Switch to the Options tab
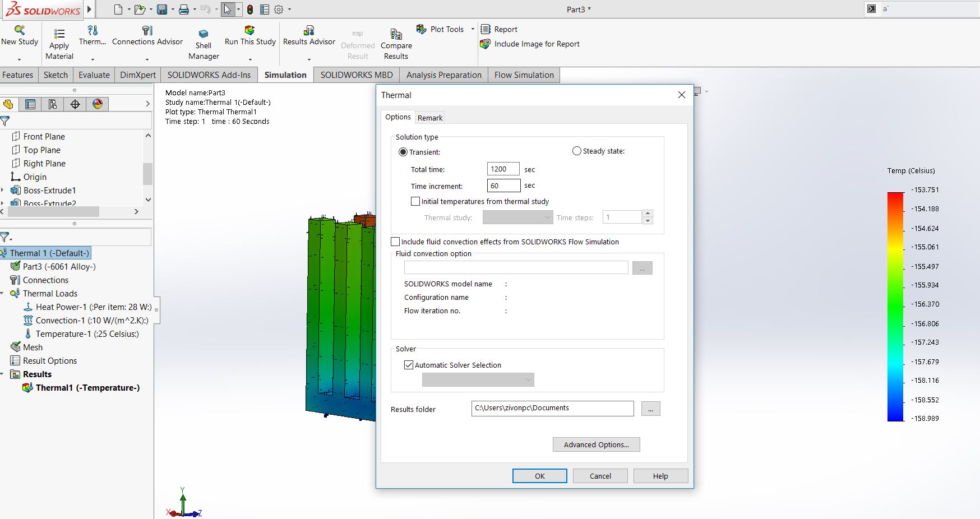 [x=398, y=117]
